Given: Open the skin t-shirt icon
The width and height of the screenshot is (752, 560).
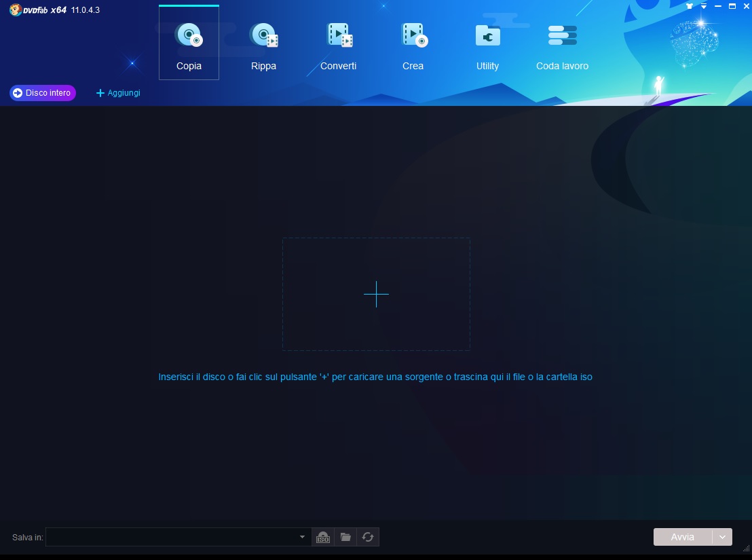Looking at the screenshot, I should click(689, 6).
